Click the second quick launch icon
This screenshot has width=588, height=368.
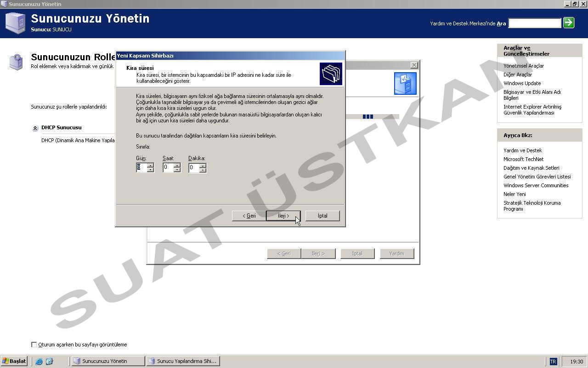point(49,362)
